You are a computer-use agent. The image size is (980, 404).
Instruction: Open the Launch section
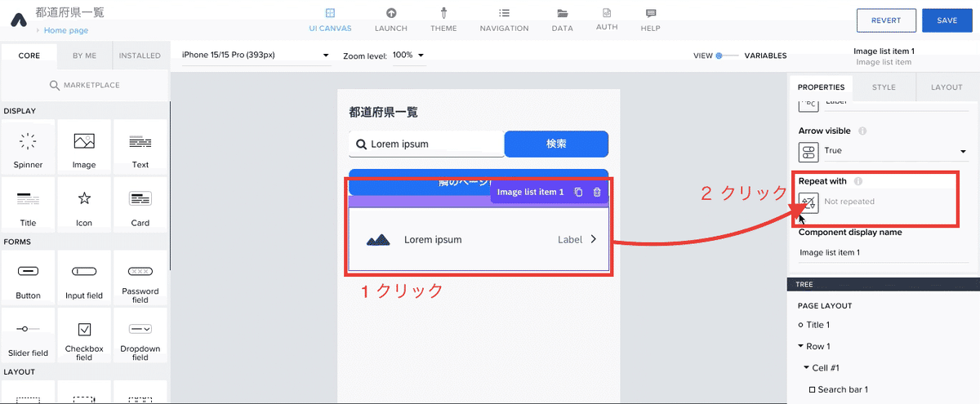pos(390,20)
